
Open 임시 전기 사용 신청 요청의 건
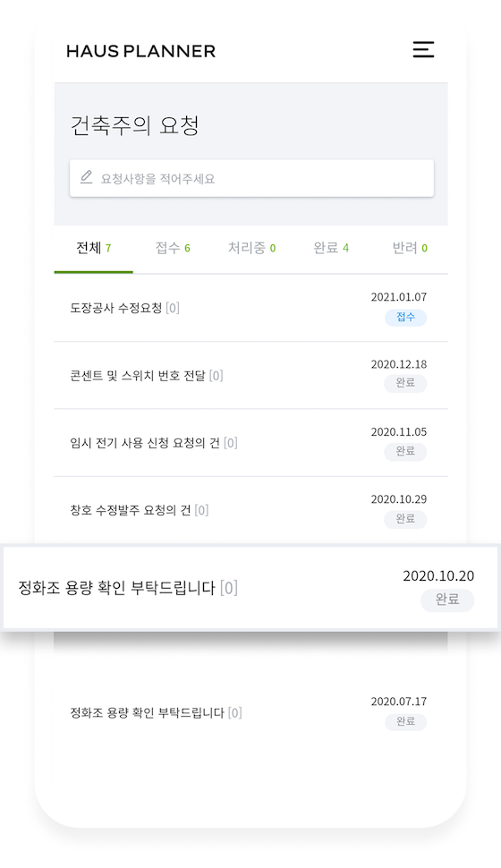(250, 443)
